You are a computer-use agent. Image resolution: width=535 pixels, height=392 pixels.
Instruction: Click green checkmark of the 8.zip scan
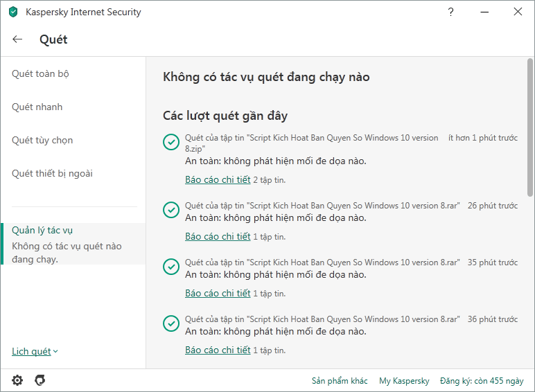(170, 142)
